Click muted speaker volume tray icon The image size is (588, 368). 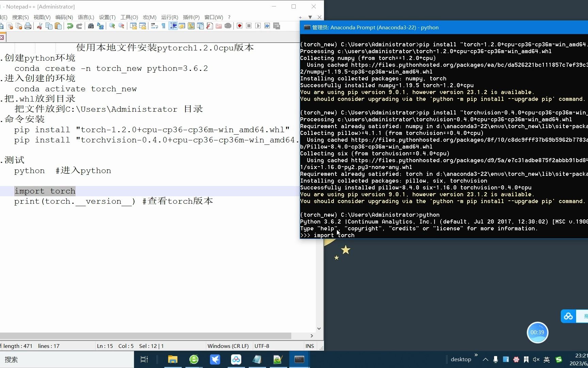[536, 359]
